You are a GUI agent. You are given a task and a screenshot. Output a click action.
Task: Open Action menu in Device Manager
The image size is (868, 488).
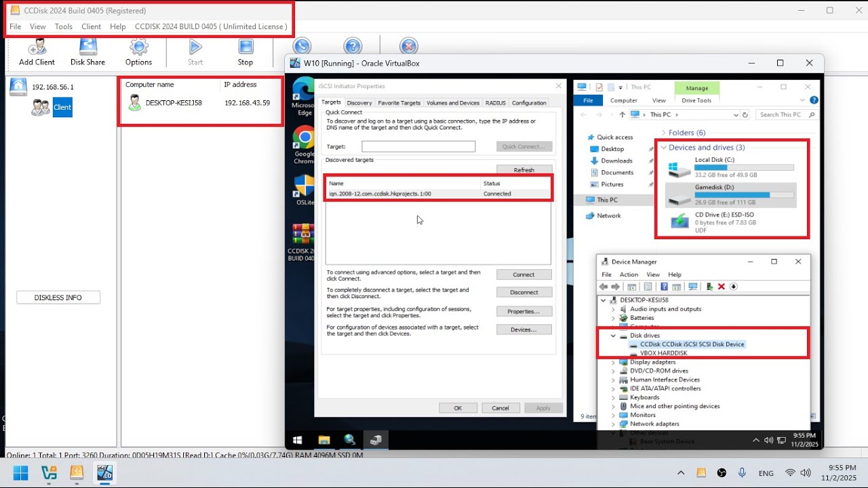click(629, 274)
